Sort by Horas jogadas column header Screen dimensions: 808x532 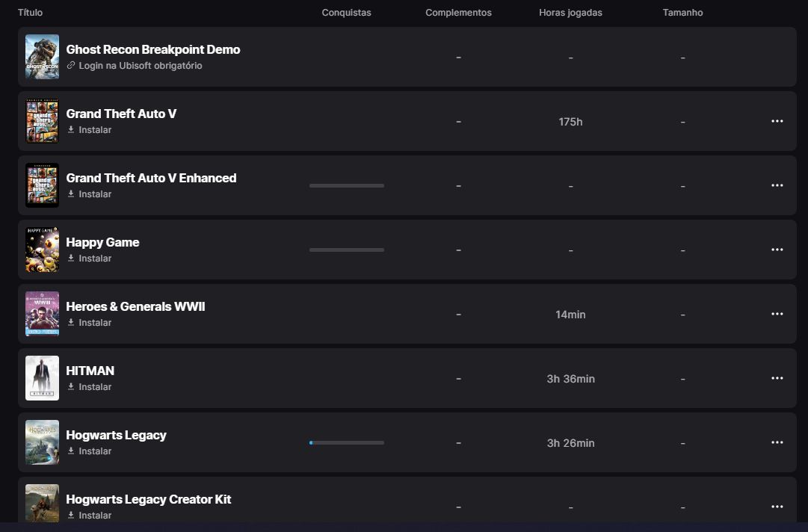(570, 13)
